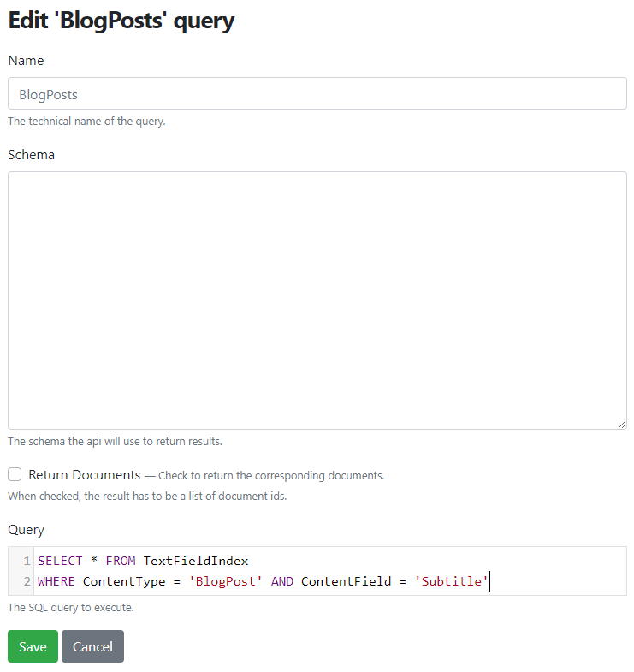The image size is (634, 672).
Task: Click the AND keyword in query
Action: pos(282,581)
